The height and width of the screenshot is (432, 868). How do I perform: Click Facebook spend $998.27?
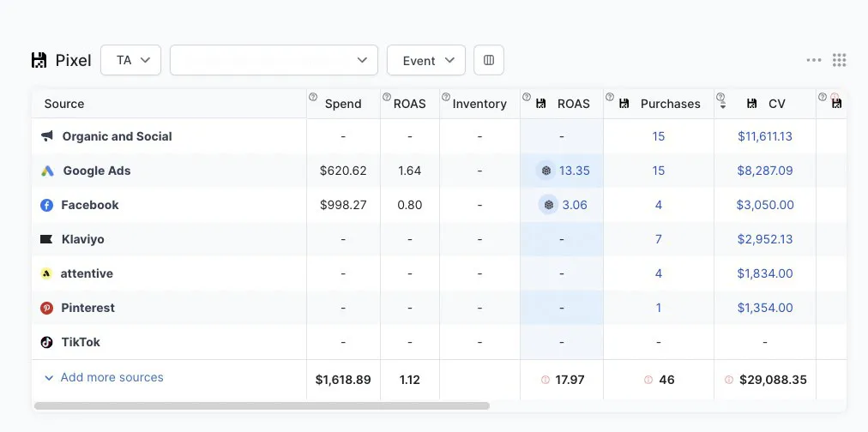tap(343, 205)
